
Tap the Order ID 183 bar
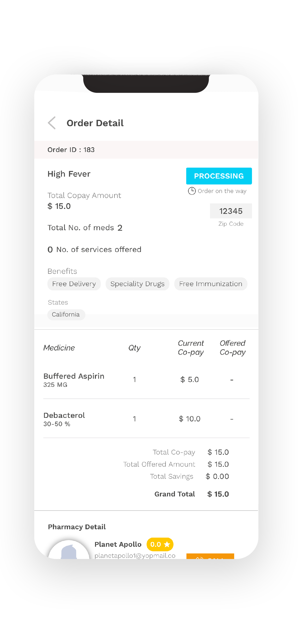click(146, 149)
